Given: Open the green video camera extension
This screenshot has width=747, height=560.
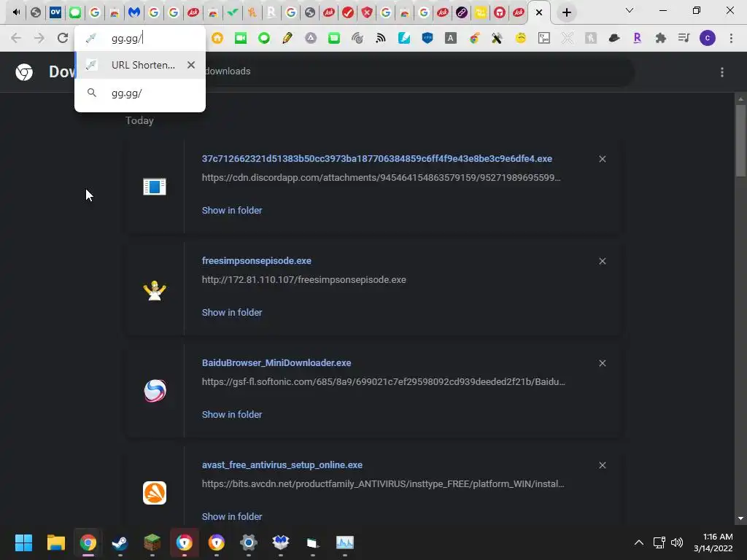Looking at the screenshot, I should pyautogui.click(x=241, y=38).
